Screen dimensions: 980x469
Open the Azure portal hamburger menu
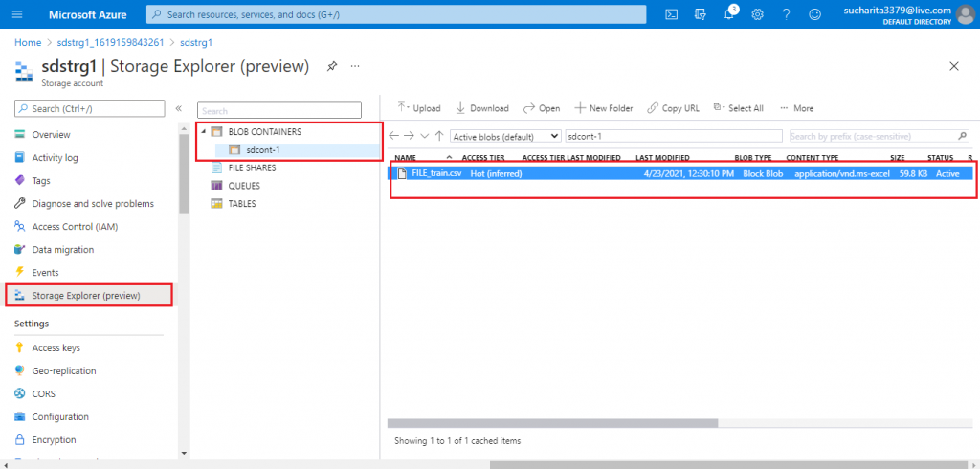click(18, 14)
